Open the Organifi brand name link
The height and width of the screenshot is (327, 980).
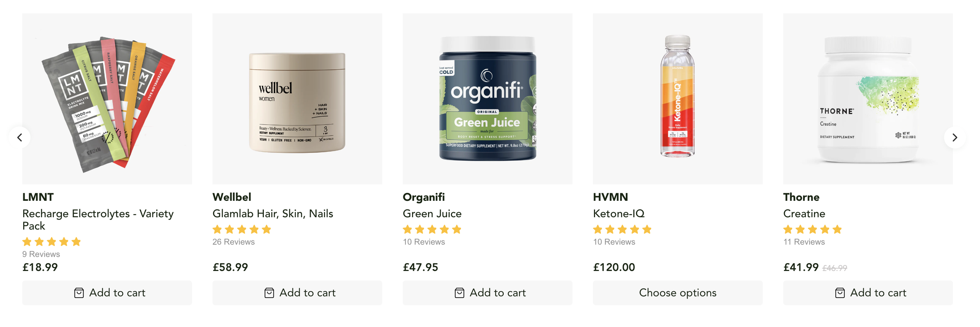coord(423,197)
